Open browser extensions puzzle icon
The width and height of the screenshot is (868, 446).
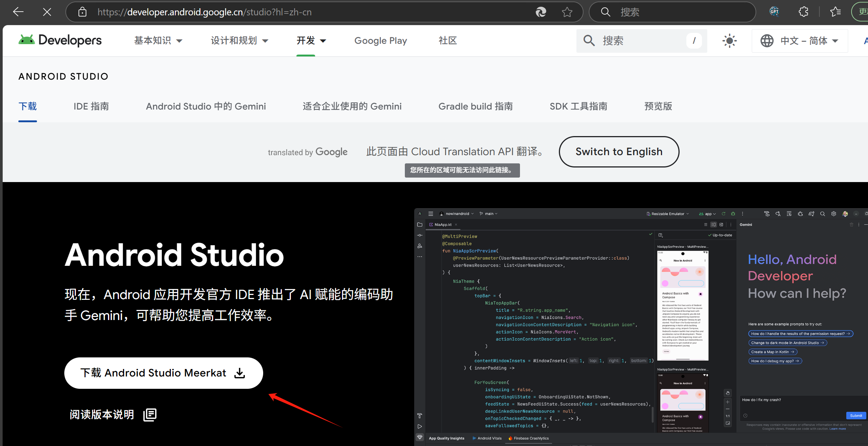point(803,12)
